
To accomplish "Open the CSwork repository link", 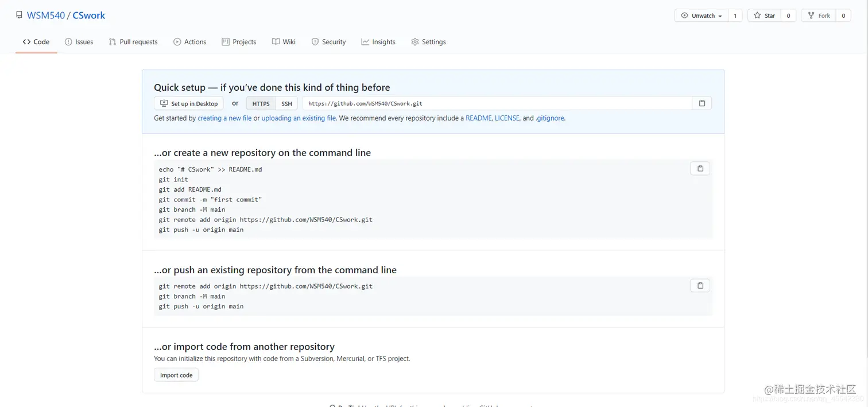I will tap(89, 15).
